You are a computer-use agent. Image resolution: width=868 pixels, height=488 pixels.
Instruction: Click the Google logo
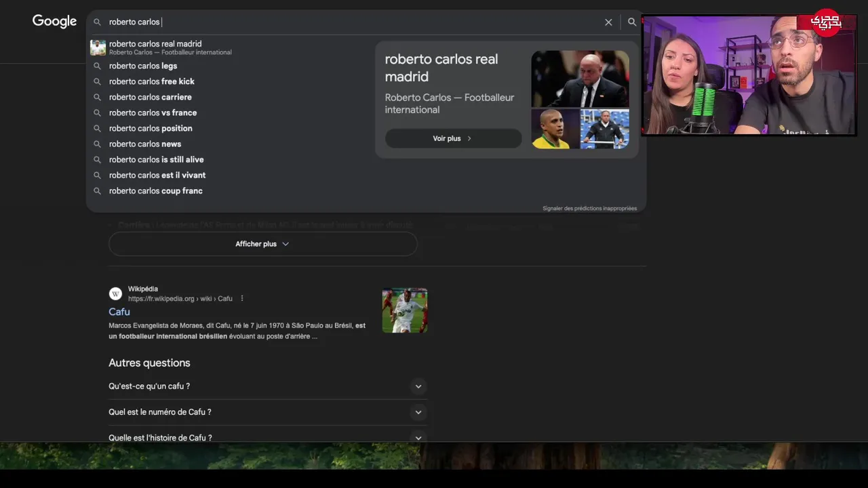[x=54, y=22]
